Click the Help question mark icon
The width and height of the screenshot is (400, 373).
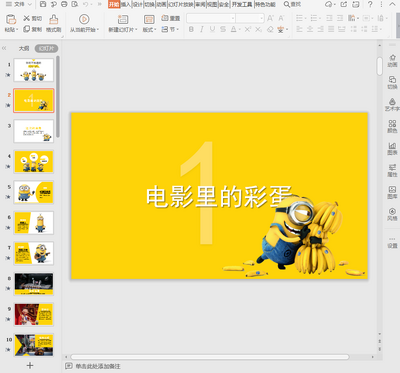(x=370, y=4)
